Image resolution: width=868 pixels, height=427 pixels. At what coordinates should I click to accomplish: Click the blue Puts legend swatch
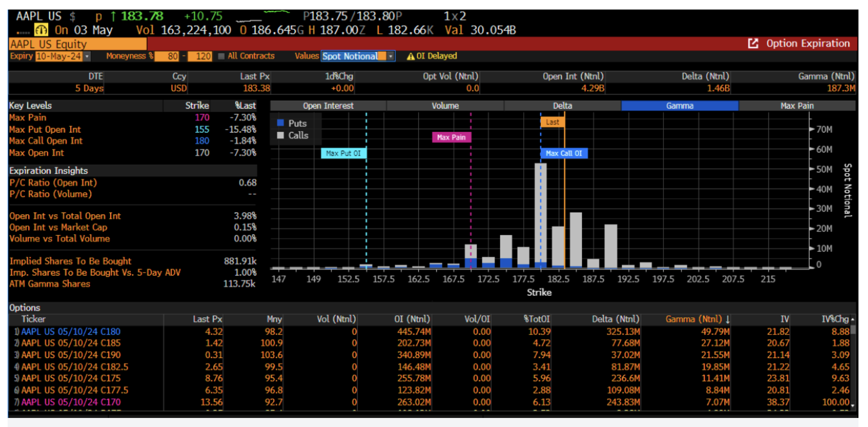[x=280, y=123]
